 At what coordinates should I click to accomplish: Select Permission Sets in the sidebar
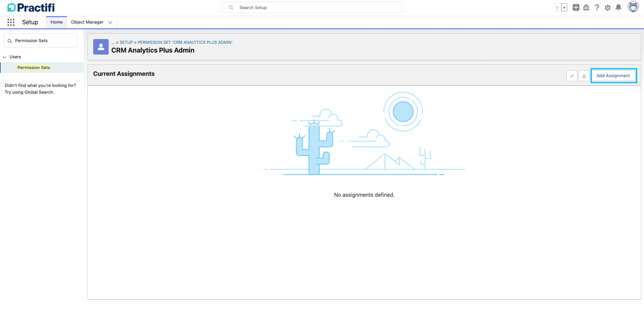(x=34, y=67)
